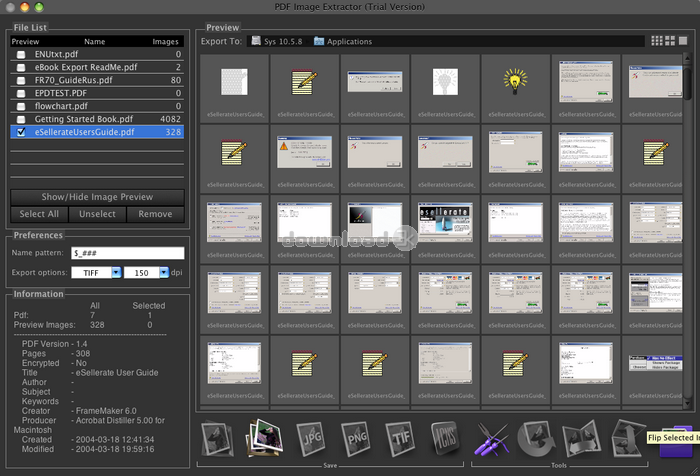Screen dimensions: 700x476
Task: Tick the Getting Started Book.pdf checkbox
Action: pyautogui.click(x=21, y=119)
